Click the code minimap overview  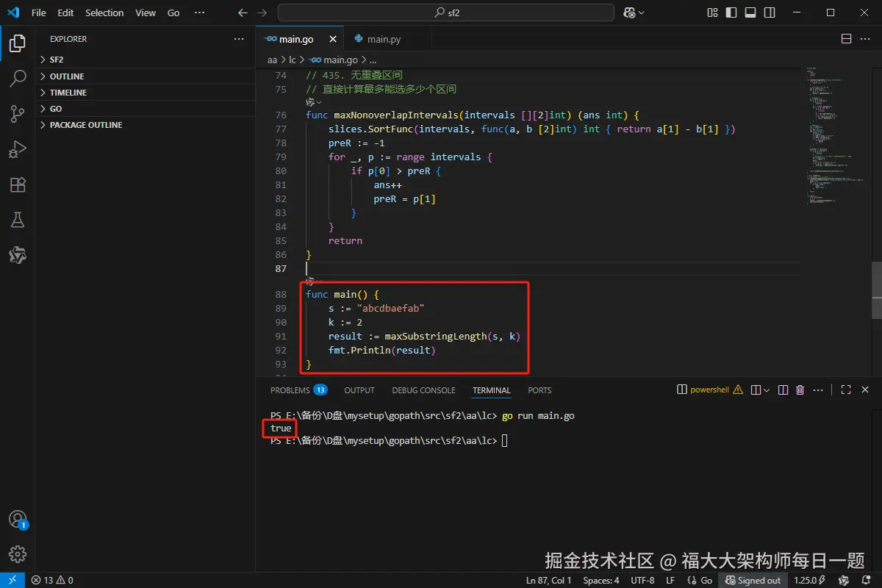(x=834, y=136)
